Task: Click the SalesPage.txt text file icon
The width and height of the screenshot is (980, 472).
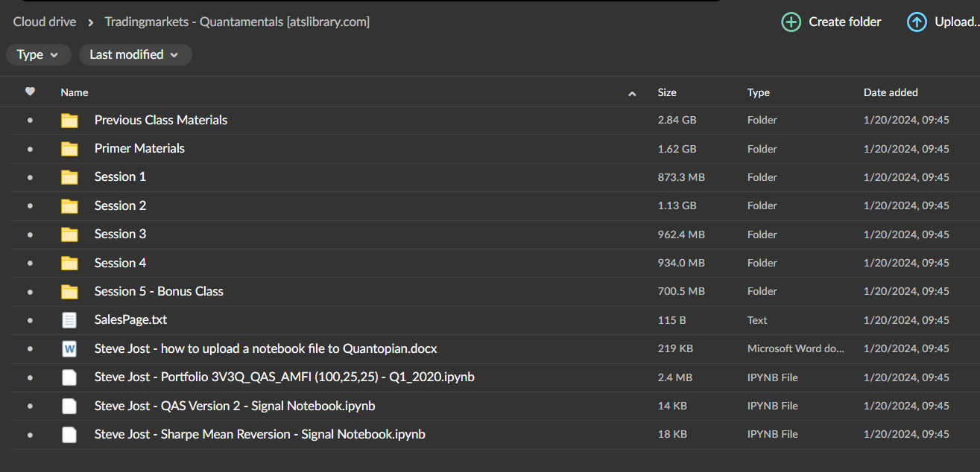Action: [69, 320]
